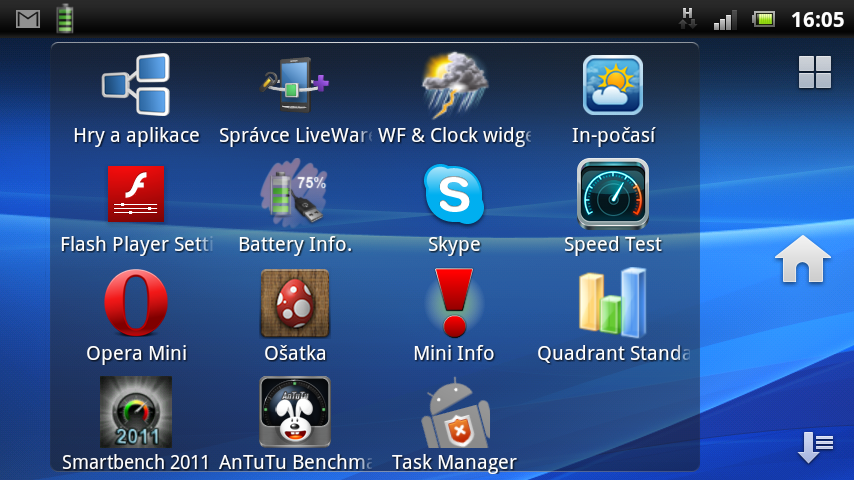The image size is (854, 480).
Task: Launch the Ošatka egg app
Action: [x=295, y=303]
